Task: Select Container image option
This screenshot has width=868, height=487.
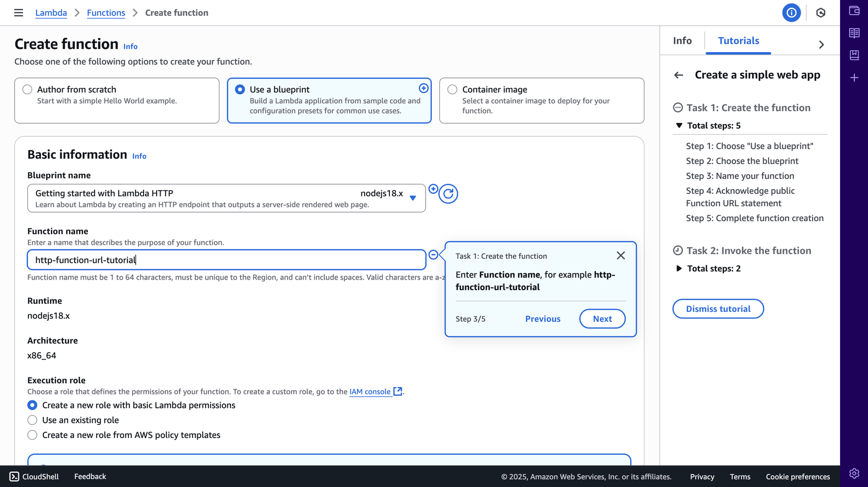Action: pyautogui.click(x=452, y=90)
